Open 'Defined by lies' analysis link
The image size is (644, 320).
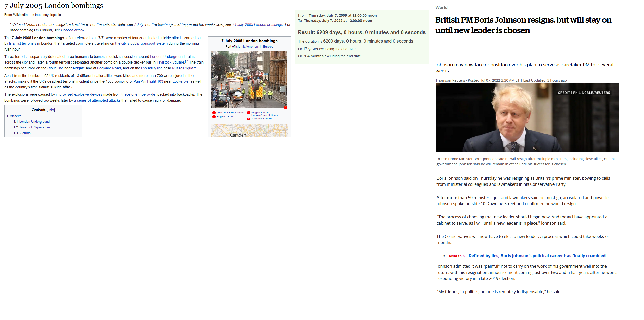pos(537,256)
